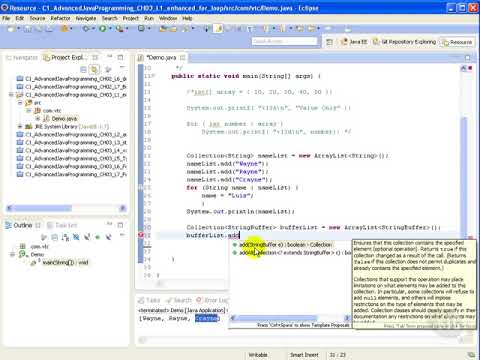
Task: Click the Quick Access search field
Action: coord(284,41)
